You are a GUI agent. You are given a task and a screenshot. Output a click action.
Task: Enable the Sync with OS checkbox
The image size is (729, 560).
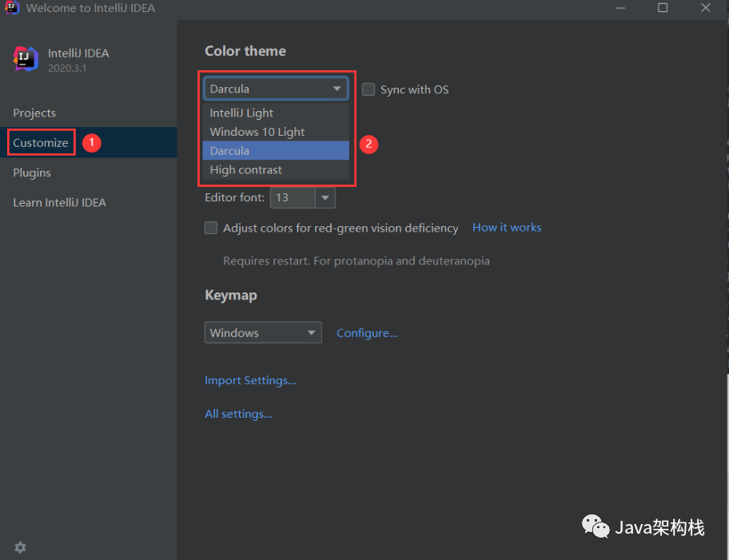[368, 89]
